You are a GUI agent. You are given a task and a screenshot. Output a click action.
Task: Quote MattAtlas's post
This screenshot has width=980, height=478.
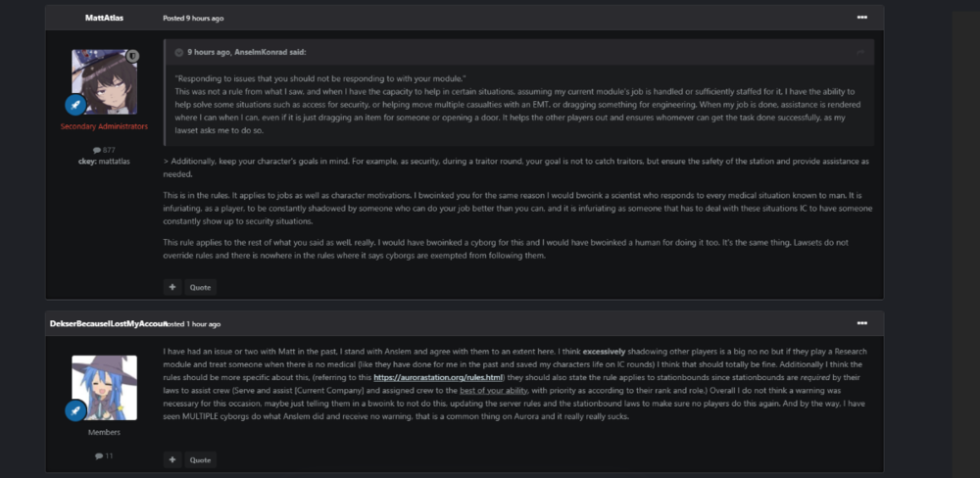point(200,287)
